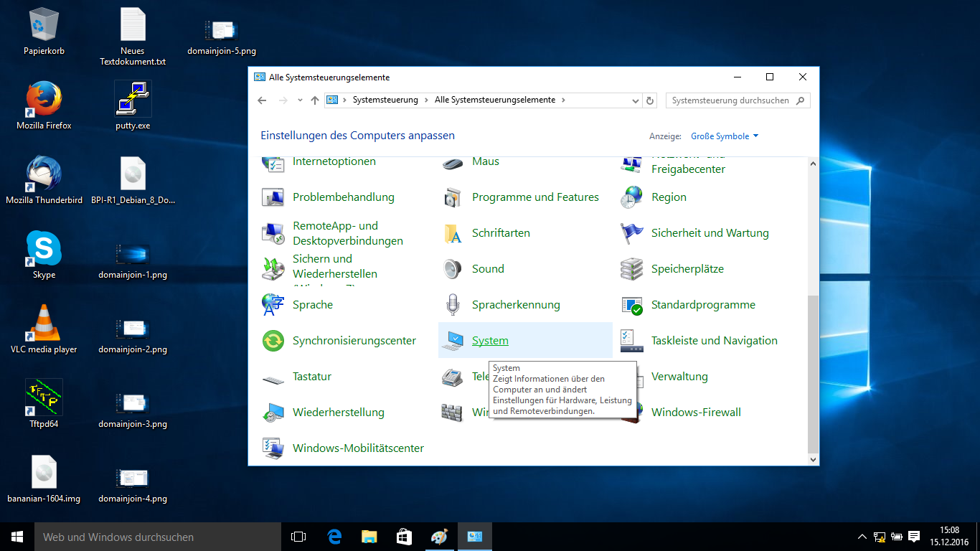Open the Synchronisierungscenter green sync icon
The height and width of the screenshot is (551, 980).
[x=273, y=341]
